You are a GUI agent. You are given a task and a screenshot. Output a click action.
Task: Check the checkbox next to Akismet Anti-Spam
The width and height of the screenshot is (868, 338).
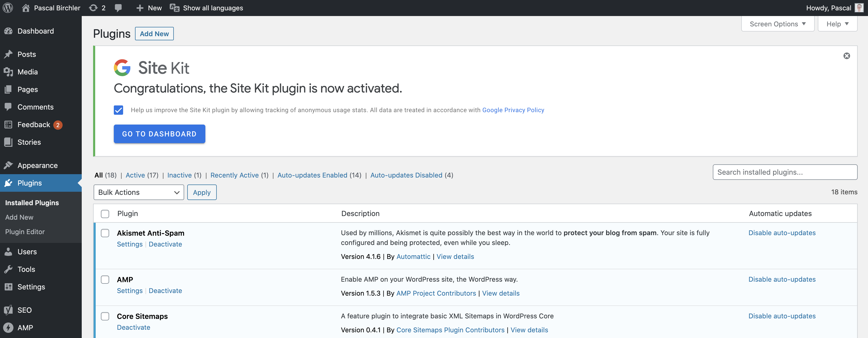pos(105,233)
